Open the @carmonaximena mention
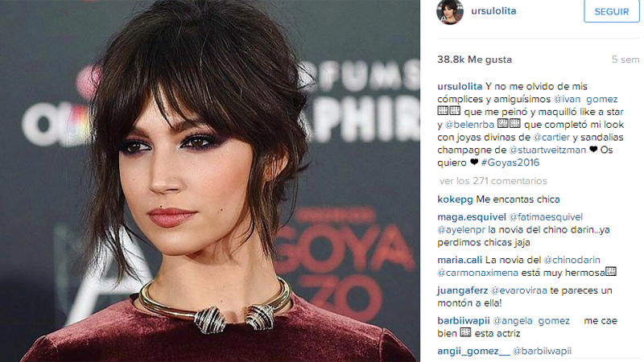Image resolution: width=644 pixels, height=362 pixels. 477,273
